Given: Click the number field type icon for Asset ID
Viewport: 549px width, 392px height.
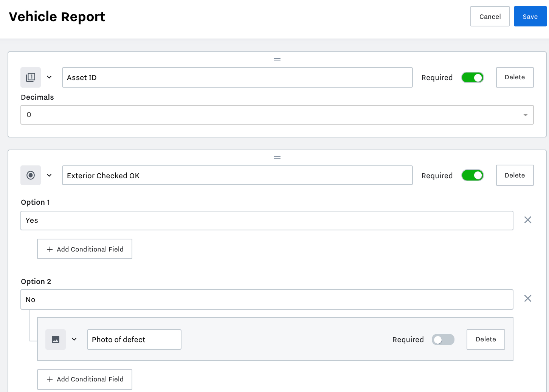Looking at the screenshot, I should pos(31,77).
